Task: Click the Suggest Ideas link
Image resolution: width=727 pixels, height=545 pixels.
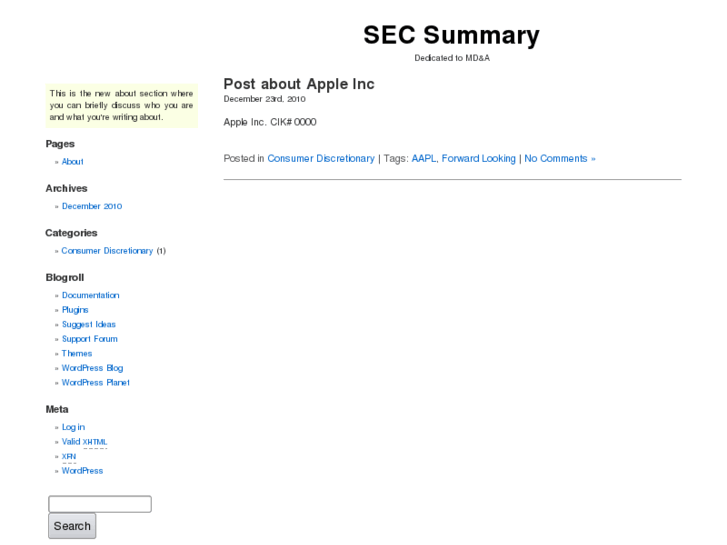Action: pos(89,324)
